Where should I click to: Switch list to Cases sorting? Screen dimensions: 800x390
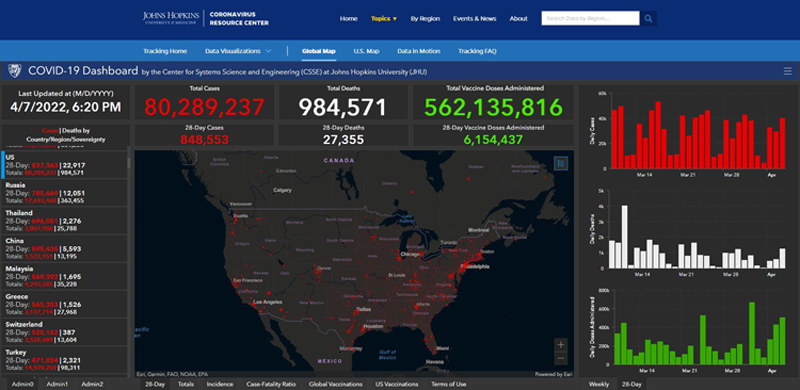tap(50, 131)
